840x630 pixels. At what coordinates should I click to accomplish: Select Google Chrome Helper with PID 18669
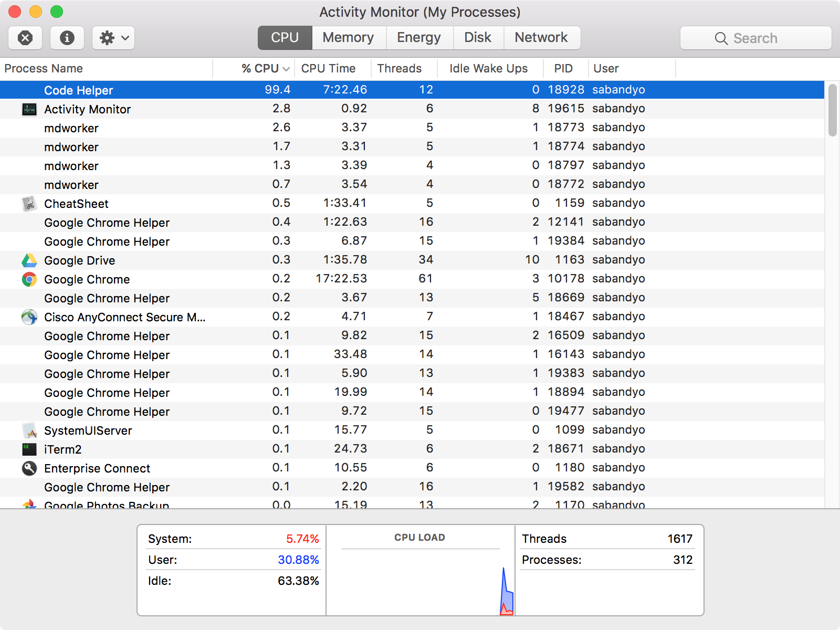(x=412, y=298)
